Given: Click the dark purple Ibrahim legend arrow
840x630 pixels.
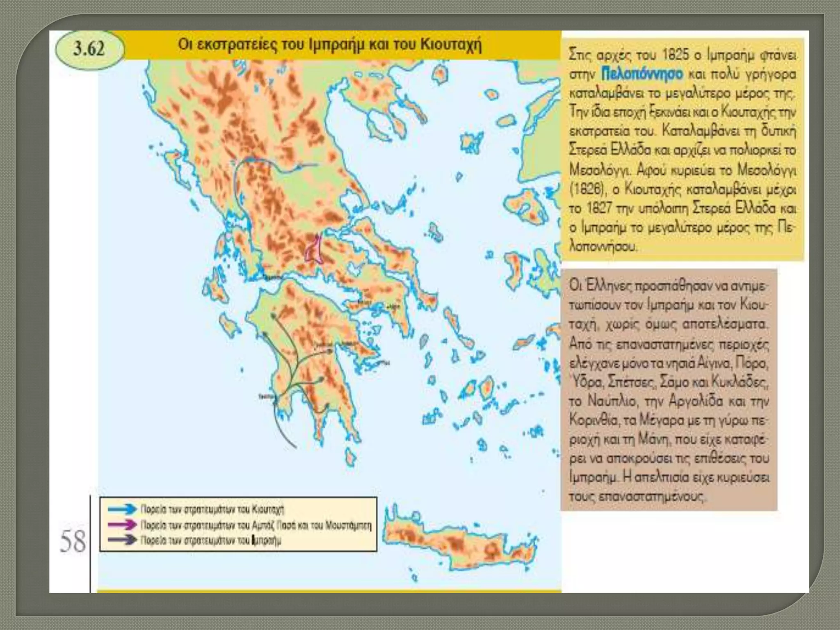Looking at the screenshot, I should pyautogui.click(x=122, y=540).
